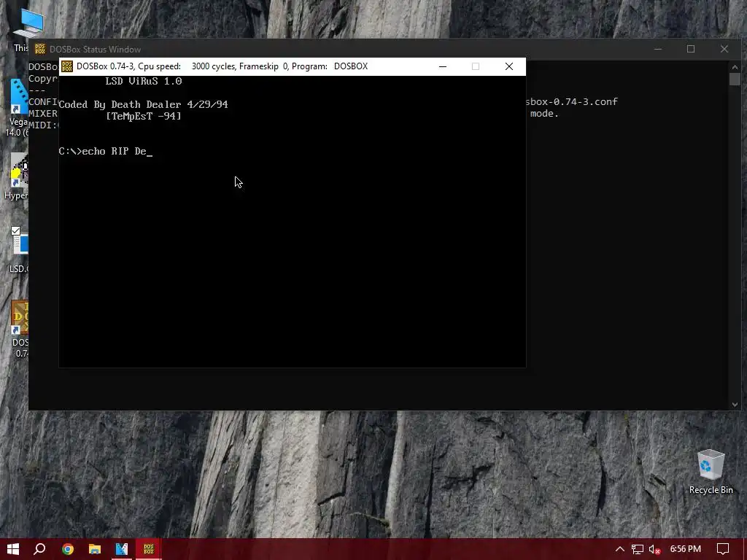Image resolution: width=747 pixels, height=560 pixels.
Task: Tick the checkbox on LSD desktop icon
Action: click(16, 231)
